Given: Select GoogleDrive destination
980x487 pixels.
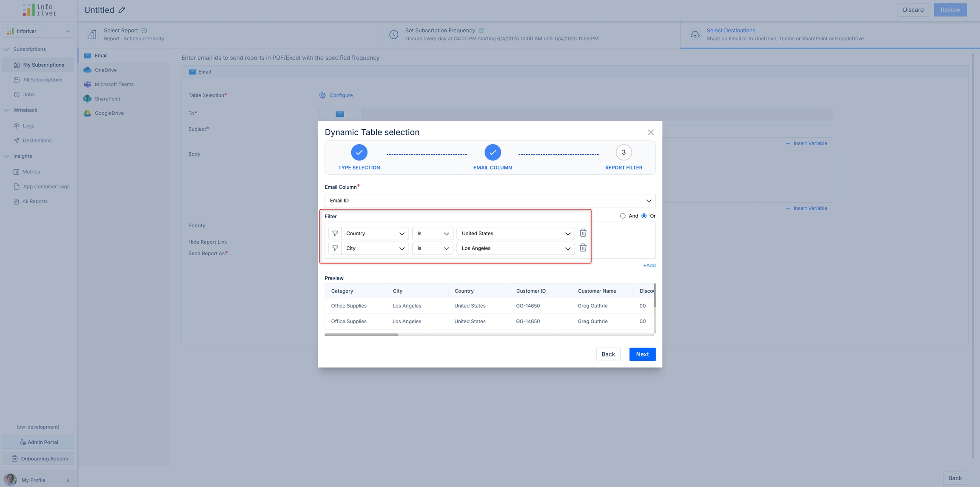Looking at the screenshot, I should point(109,113).
